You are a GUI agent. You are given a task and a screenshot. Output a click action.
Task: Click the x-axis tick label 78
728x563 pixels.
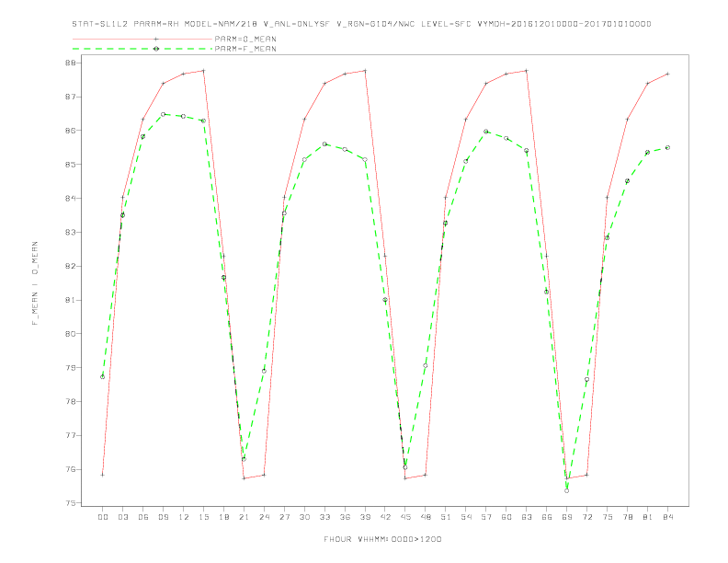pyautogui.click(x=628, y=517)
